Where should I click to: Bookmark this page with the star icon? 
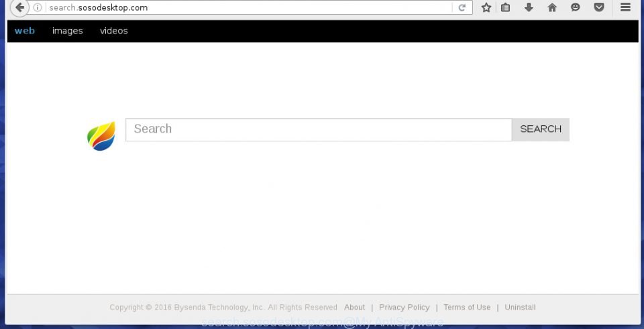coord(486,7)
